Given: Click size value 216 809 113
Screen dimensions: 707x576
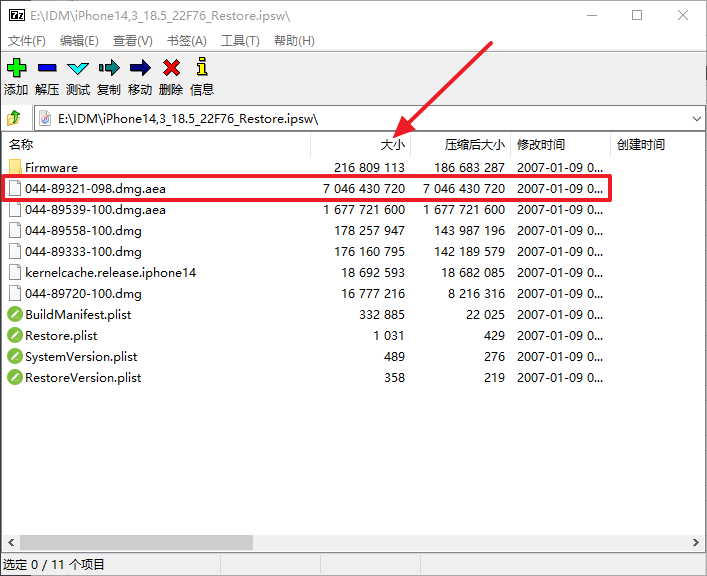Looking at the screenshot, I should 369,167.
